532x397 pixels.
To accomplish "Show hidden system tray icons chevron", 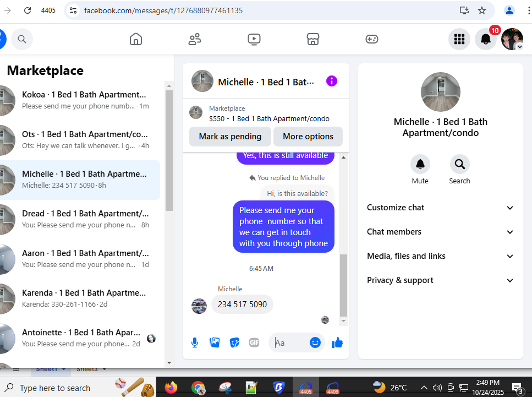I will click(x=424, y=388).
